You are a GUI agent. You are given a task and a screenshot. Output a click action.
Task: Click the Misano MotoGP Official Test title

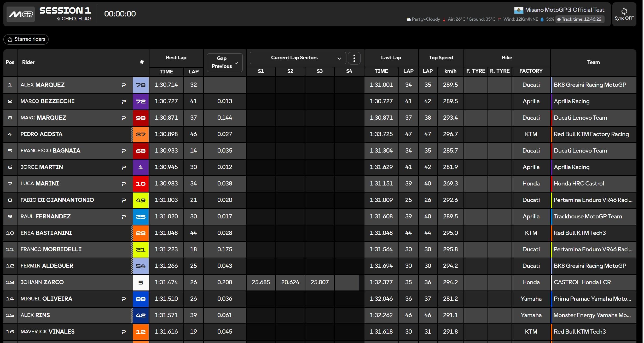[565, 10]
